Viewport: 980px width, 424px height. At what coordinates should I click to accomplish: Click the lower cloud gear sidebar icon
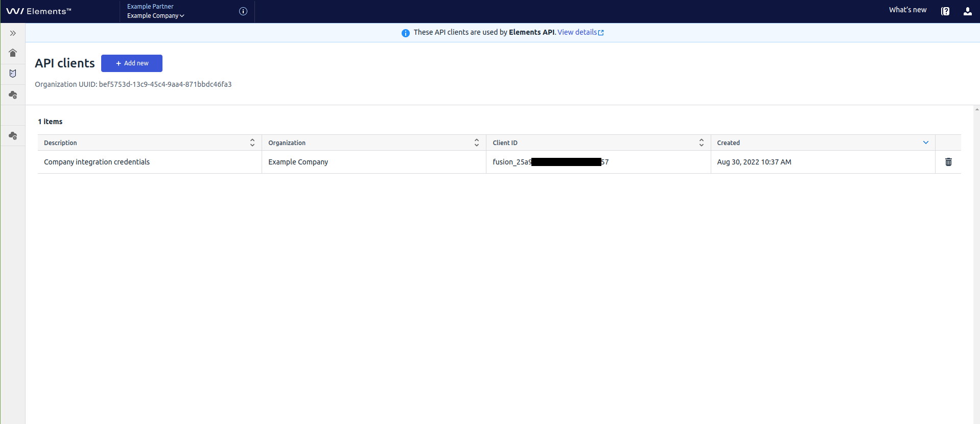coord(13,136)
